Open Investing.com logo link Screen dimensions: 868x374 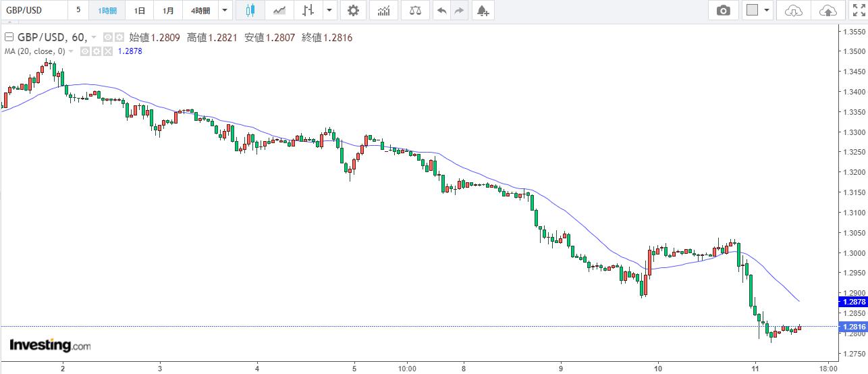(49, 345)
